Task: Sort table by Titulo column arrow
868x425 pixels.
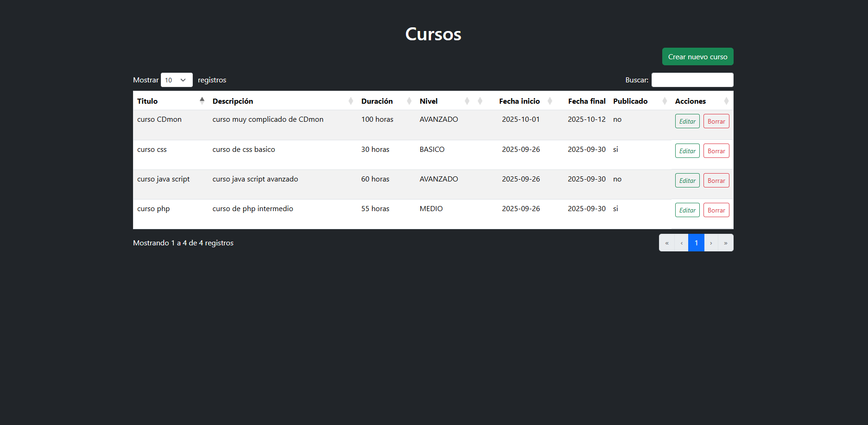Action: coord(202,101)
